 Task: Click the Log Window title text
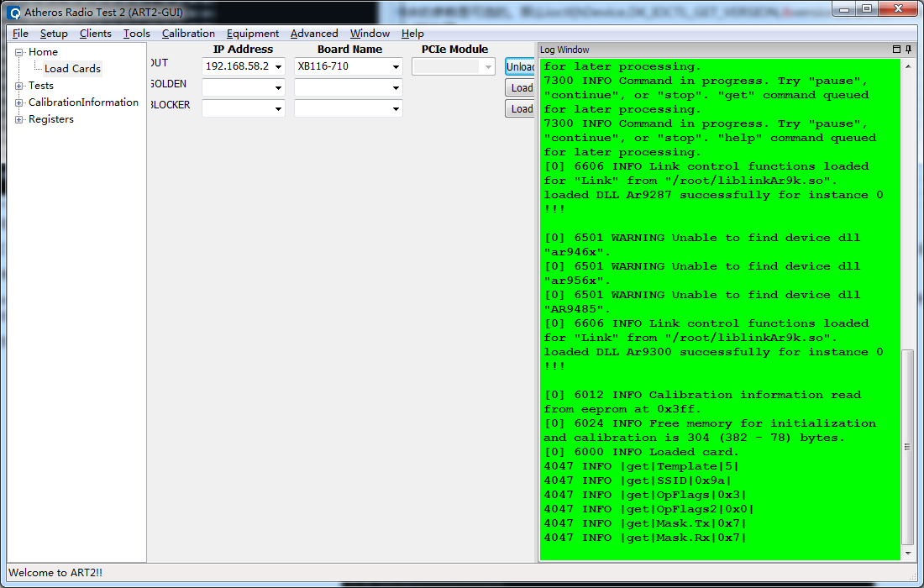pyautogui.click(x=564, y=50)
